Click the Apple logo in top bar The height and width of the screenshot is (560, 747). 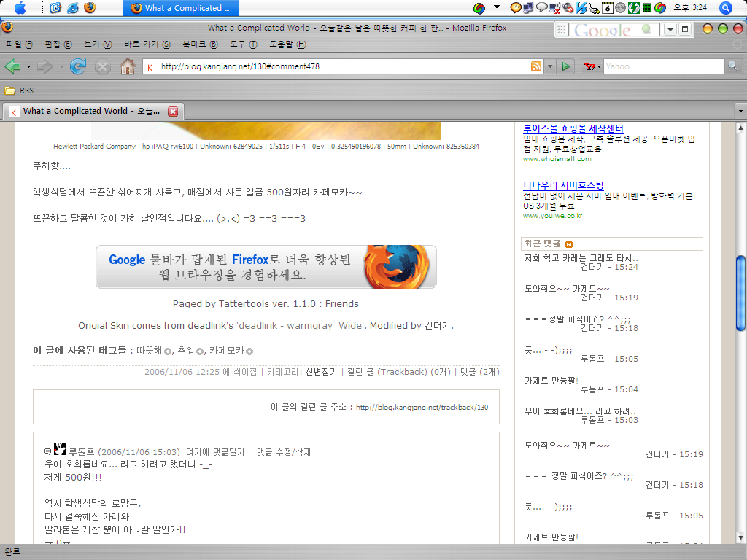pos(19,8)
